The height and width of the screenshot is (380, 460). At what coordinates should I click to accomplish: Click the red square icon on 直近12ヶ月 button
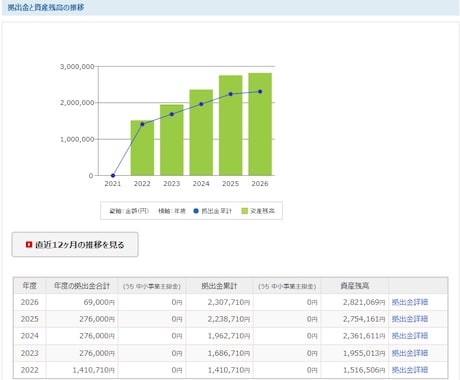pyautogui.click(x=29, y=245)
